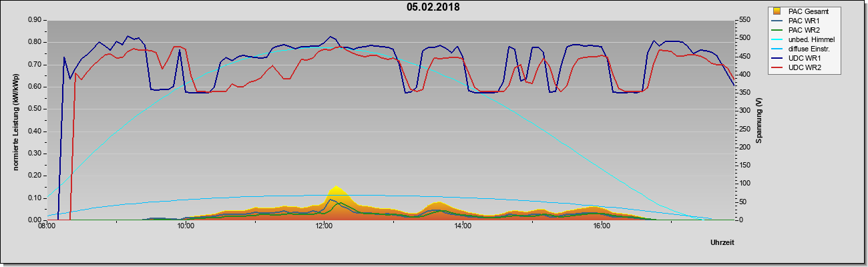This screenshot has height=267, width=868.
Task: Click the yellow PAC peak near 12:00
Action: click(336, 190)
